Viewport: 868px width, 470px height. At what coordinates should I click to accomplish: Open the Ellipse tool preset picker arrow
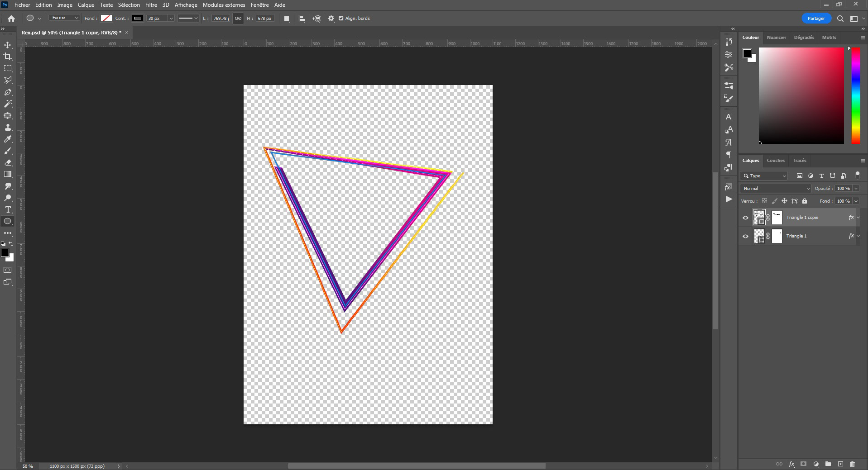click(39, 19)
